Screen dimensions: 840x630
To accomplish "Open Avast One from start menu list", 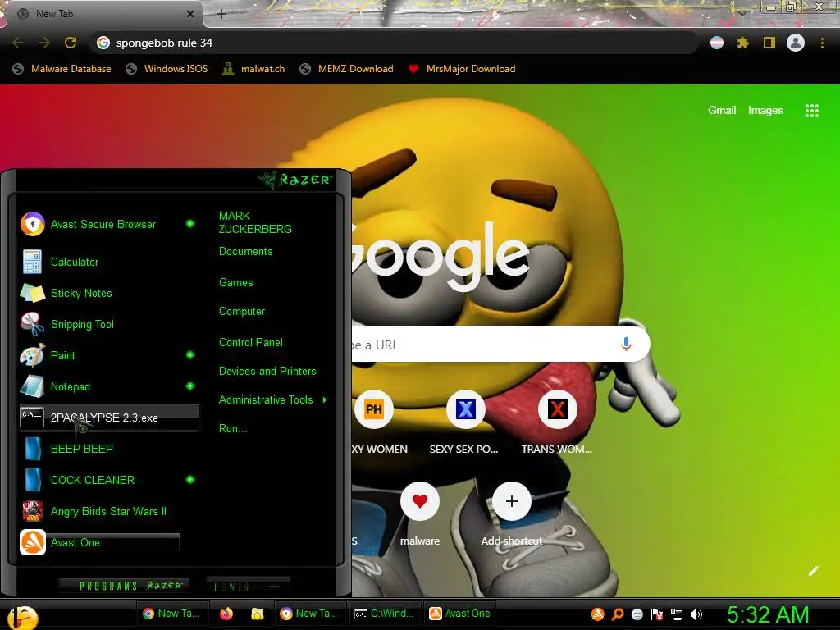I will (99, 542).
